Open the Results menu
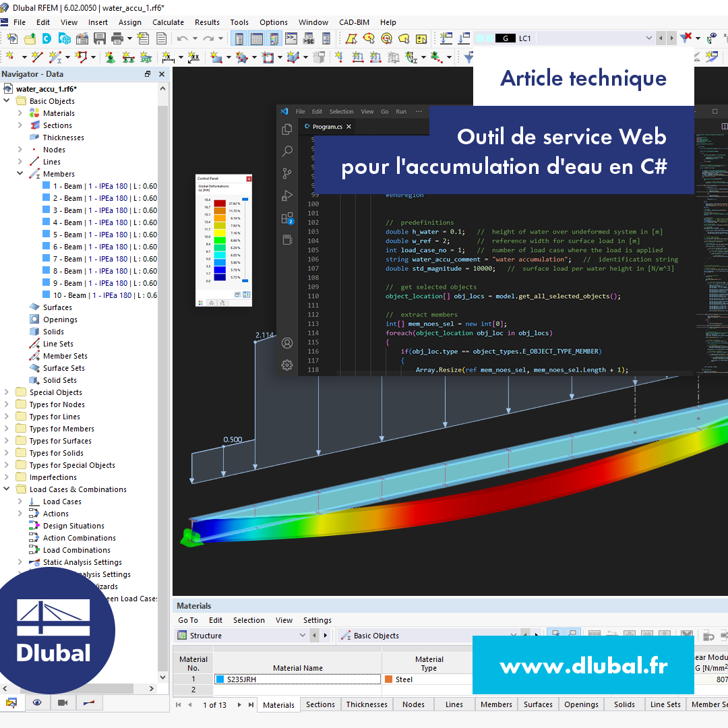 pos(207,22)
